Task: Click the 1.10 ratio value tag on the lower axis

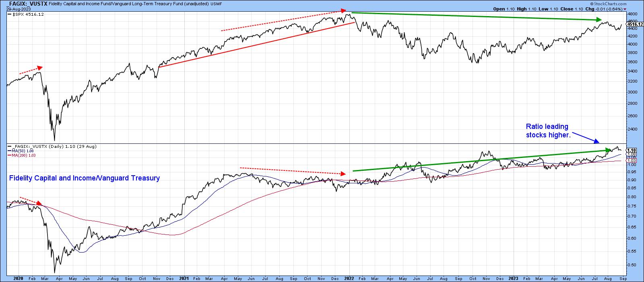Action: click(632, 150)
